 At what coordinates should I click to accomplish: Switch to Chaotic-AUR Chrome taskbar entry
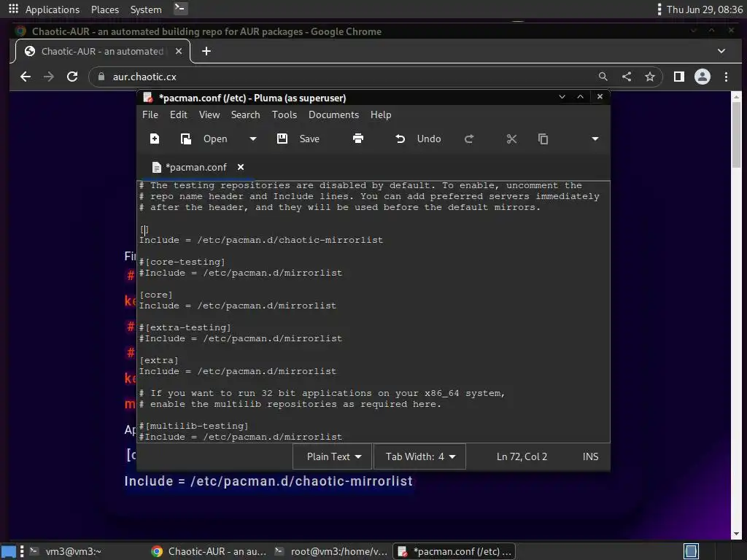(x=209, y=551)
